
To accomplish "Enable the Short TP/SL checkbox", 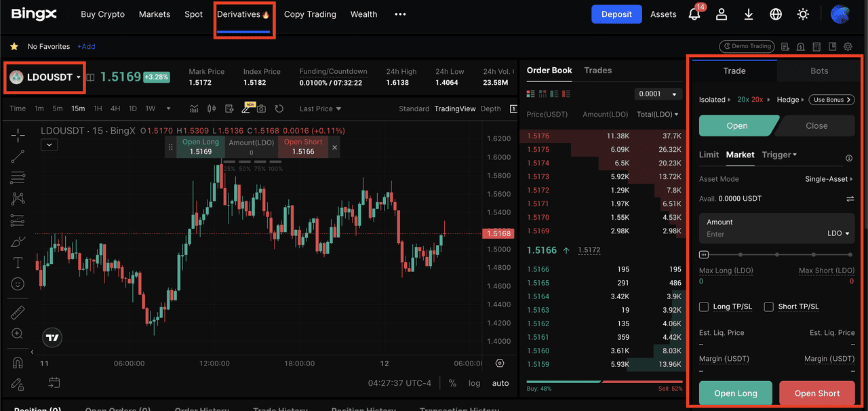I will pyautogui.click(x=769, y=307).
